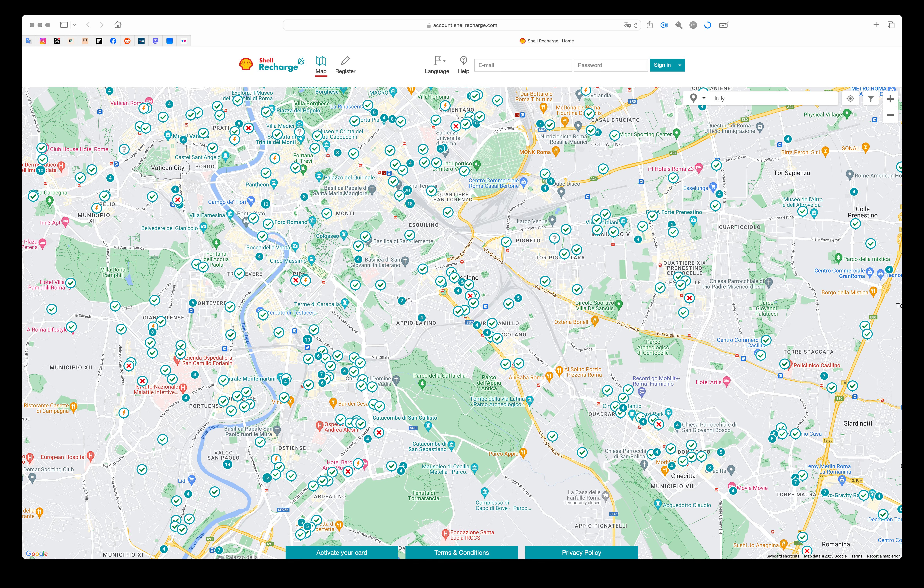Expand the sidebar tab group chevron
This screenshot has height=588, width=924.
[x=75, y=25]
